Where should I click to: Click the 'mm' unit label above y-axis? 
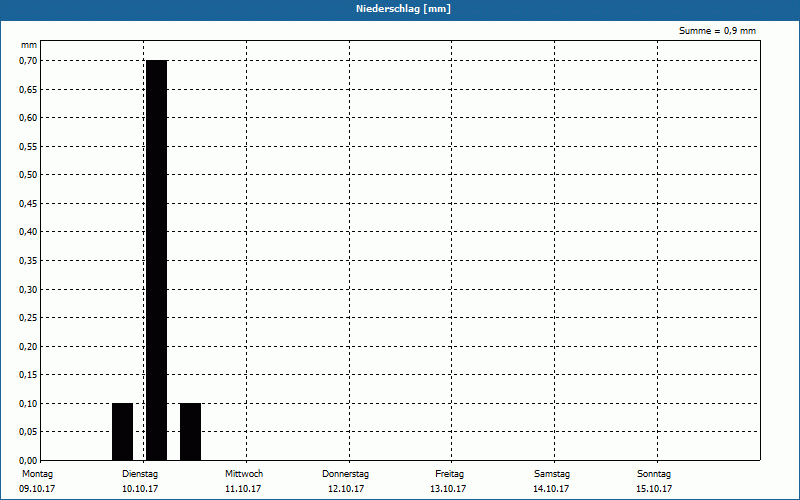pos(29,45)
